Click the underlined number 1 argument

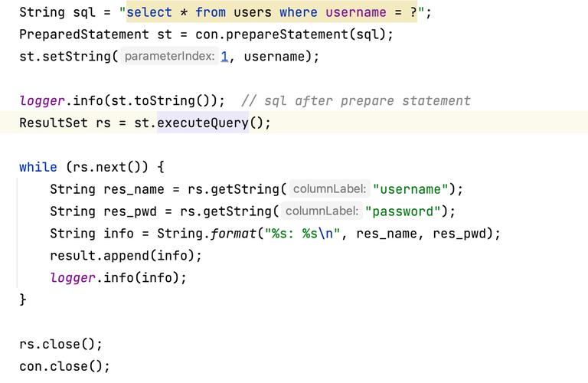point(224,57)
